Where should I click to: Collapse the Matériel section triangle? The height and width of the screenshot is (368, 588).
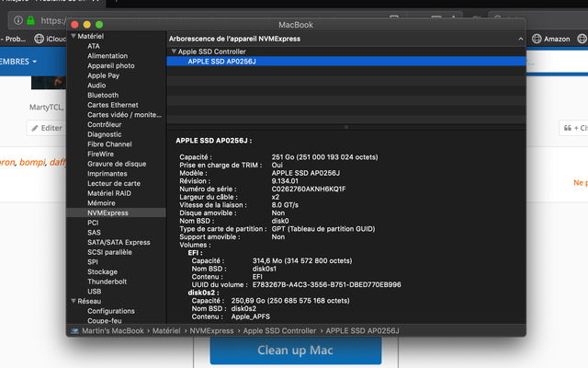(x=73, y=36)
